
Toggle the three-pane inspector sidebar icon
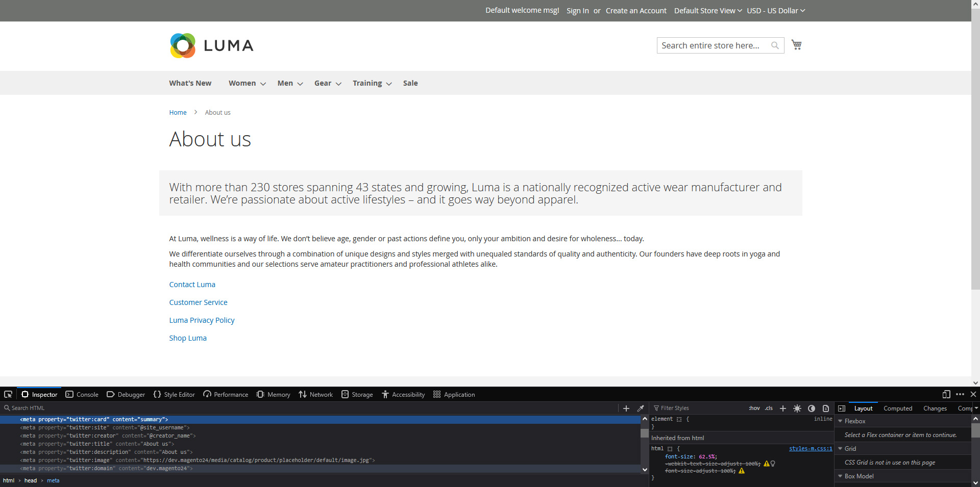[842, 408]
